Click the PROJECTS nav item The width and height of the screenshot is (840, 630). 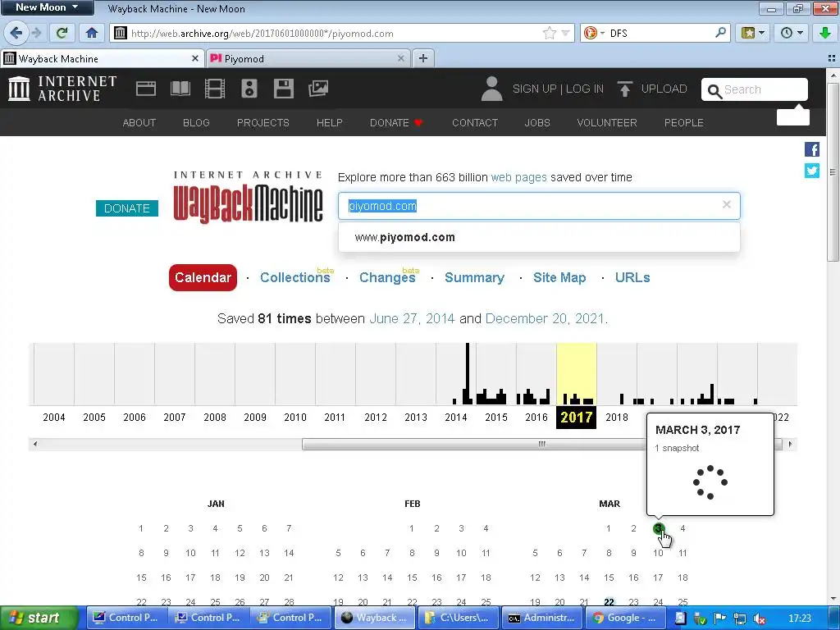pyautogui.click(x=263, y=123)
